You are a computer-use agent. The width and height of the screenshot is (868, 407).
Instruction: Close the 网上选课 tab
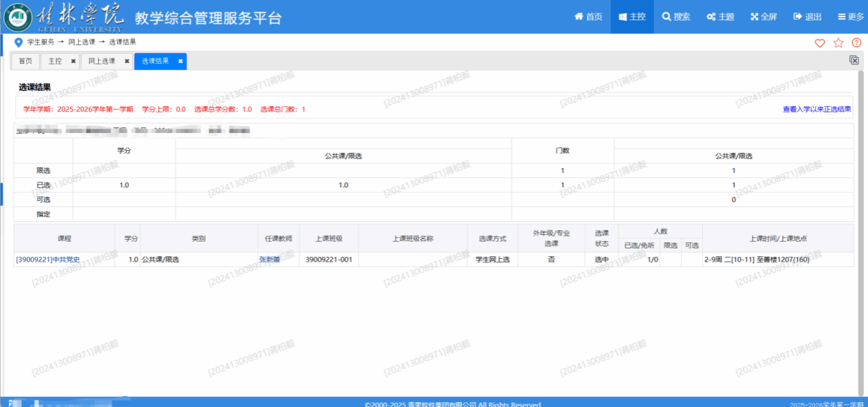(127, 61)
